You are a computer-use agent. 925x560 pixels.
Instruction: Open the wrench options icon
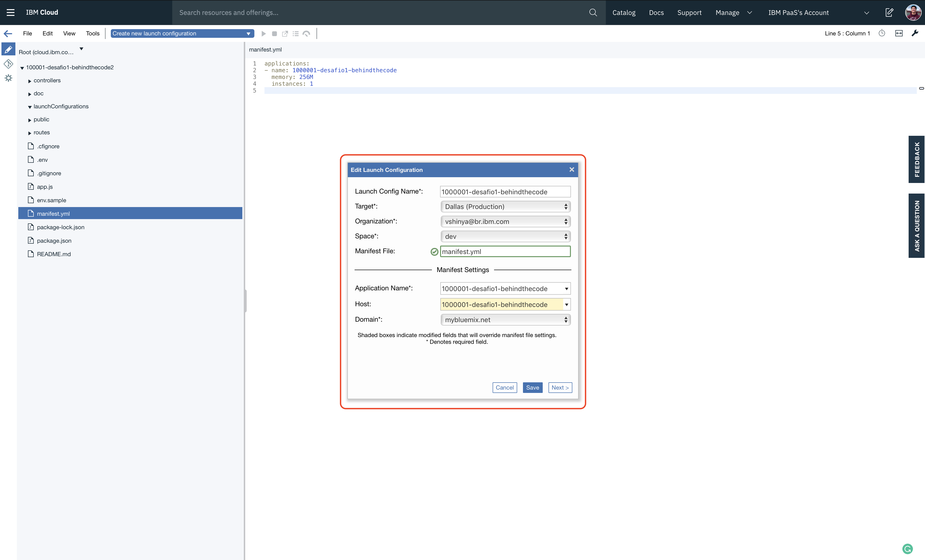(x=914, y=33)
